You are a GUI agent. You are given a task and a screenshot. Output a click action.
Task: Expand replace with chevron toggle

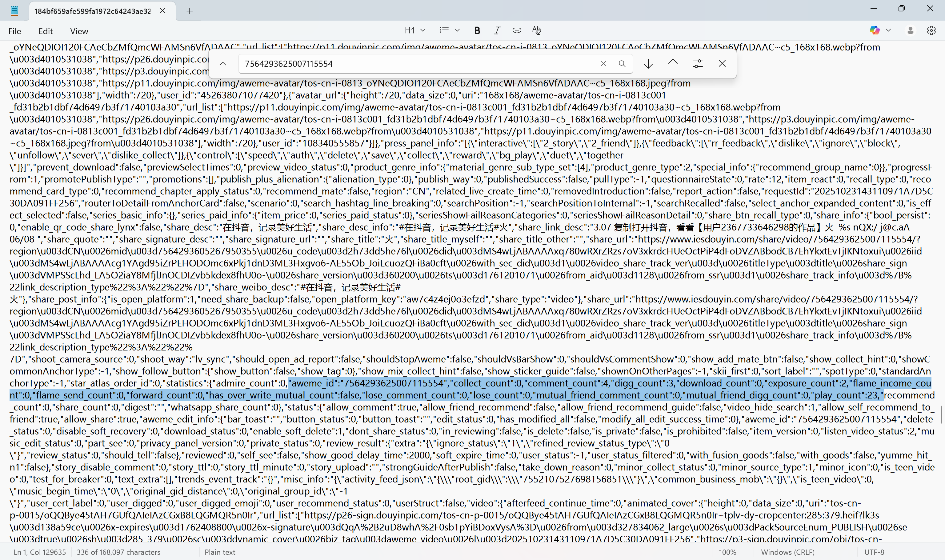pos(223,63)
